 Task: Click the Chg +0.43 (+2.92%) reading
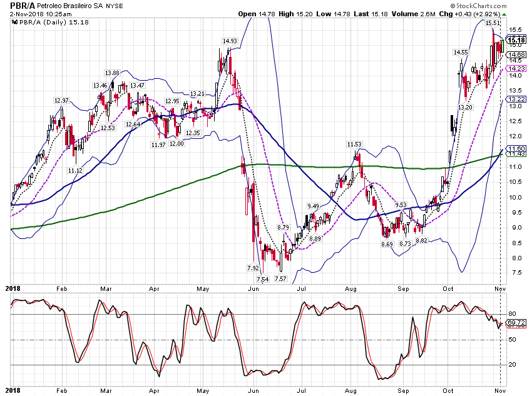tap(470, 14)
